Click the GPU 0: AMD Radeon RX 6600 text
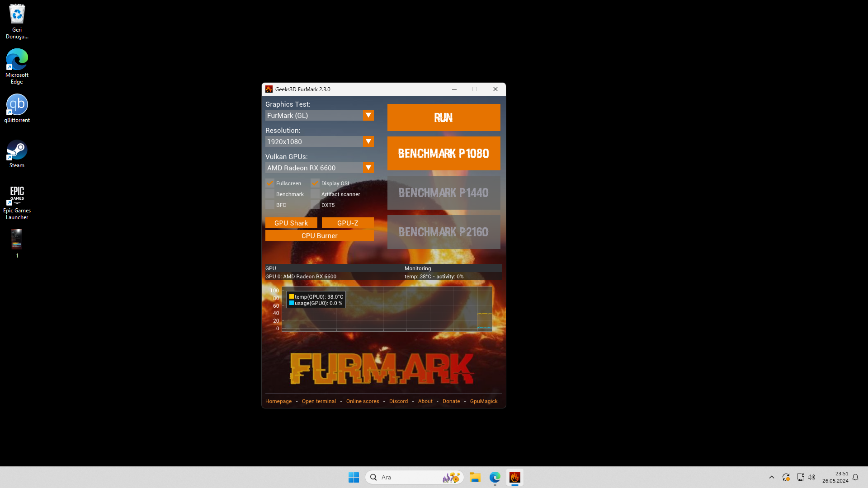The width and height of the screenshot is (868, 488). pyautogui.click(x=301, y=277)
